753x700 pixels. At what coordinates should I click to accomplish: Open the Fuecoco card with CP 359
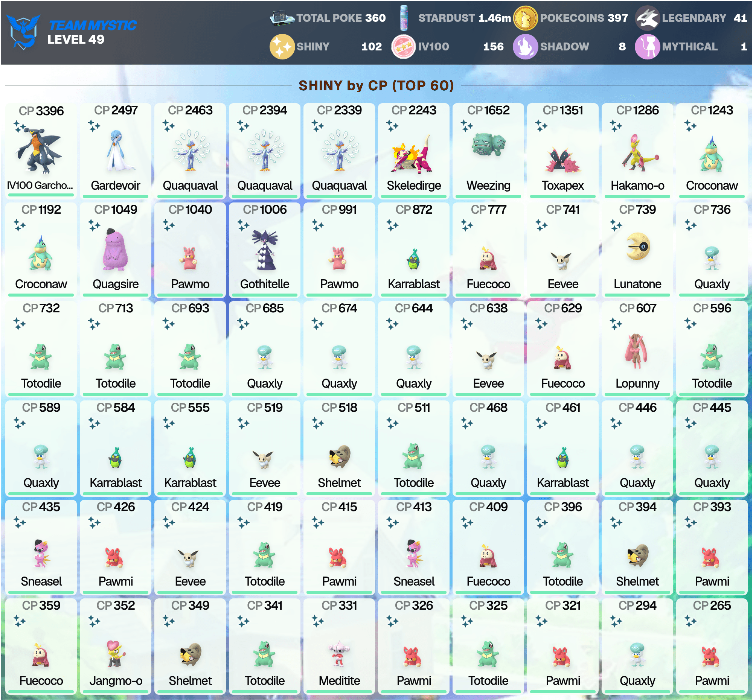click(x=41, y=646)
